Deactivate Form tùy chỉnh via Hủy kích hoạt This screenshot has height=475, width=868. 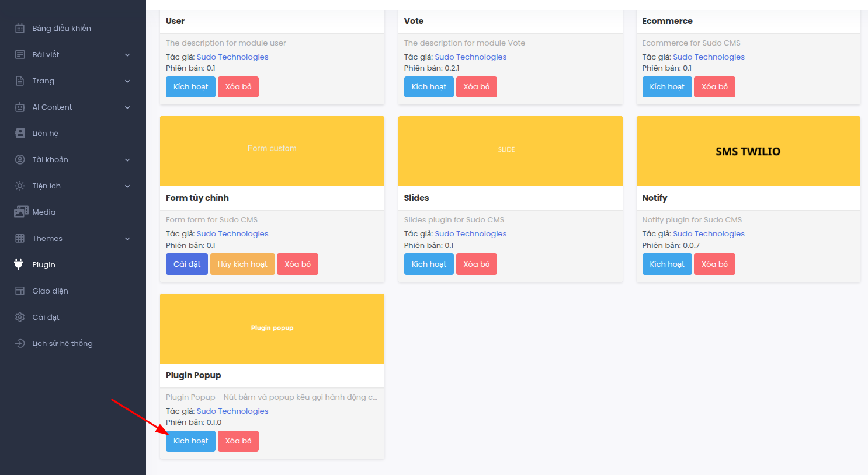click(x=242, y=264)
